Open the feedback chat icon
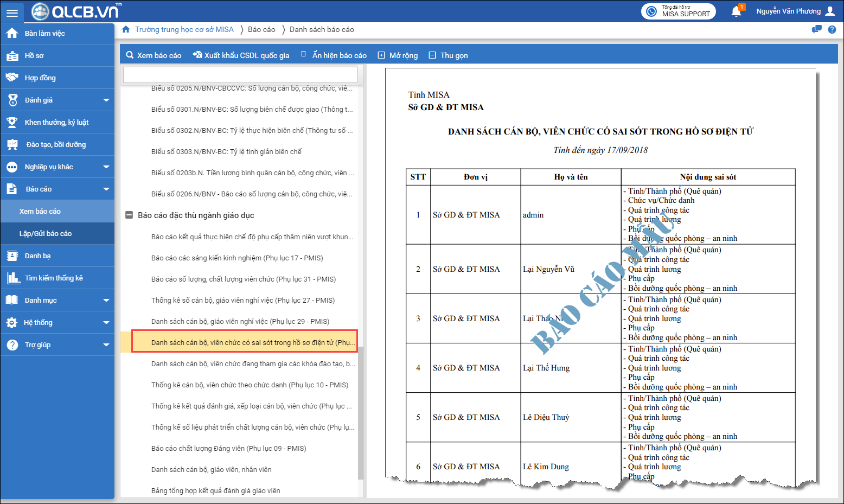This screenshot has width=844, height=504. (x=816, y=29)
